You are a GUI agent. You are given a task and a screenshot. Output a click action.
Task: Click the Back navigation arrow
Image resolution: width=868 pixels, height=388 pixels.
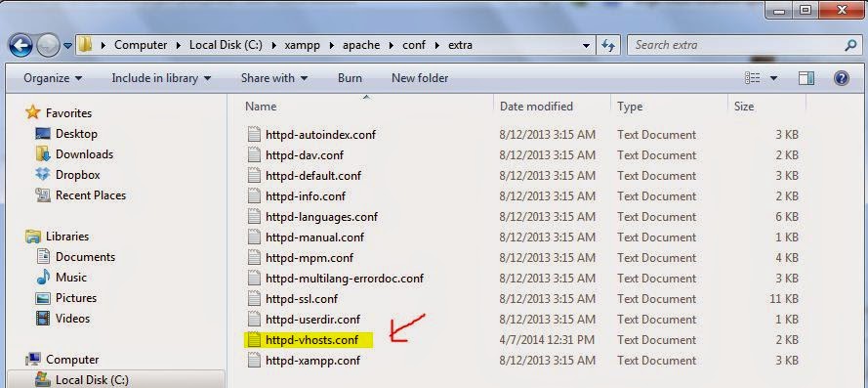(21, 46)
